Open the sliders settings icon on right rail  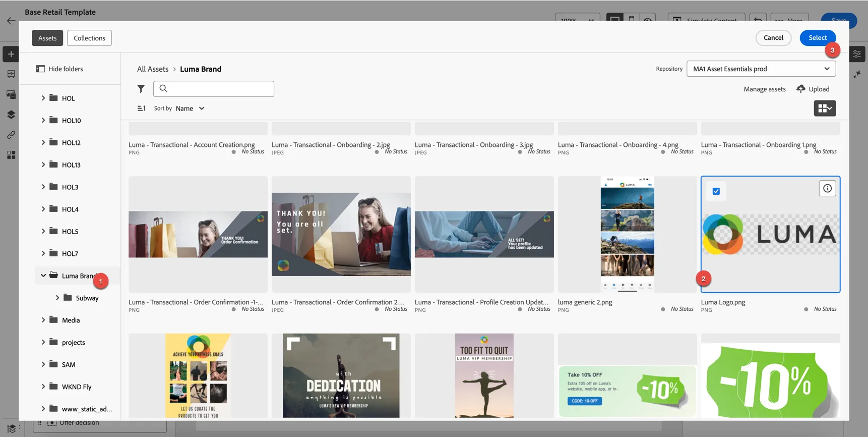coord(857,54)
